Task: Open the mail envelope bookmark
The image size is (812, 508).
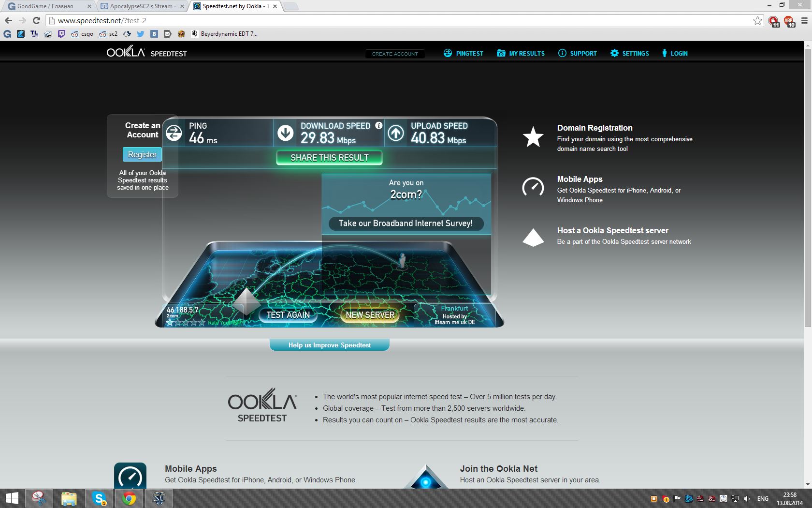Action: coord(167,34)
